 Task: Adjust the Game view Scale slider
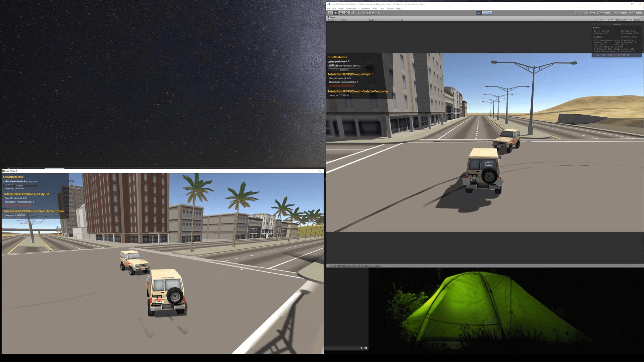376,20
